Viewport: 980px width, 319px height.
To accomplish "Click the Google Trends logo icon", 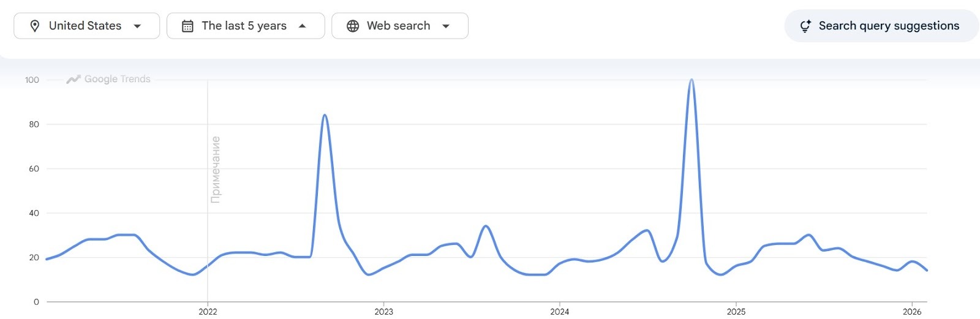I will (x=73, y=79).
